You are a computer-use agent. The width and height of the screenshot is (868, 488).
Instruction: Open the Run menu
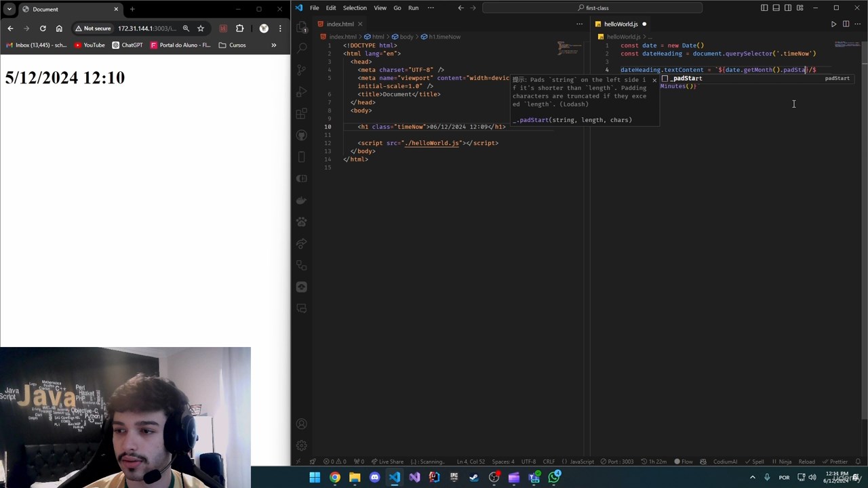413,7
